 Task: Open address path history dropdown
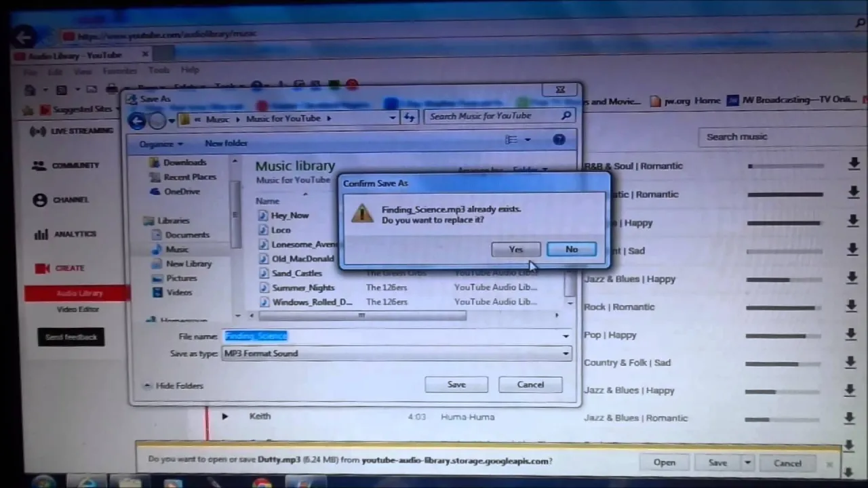pyautogui.click(x=392, y=118)
